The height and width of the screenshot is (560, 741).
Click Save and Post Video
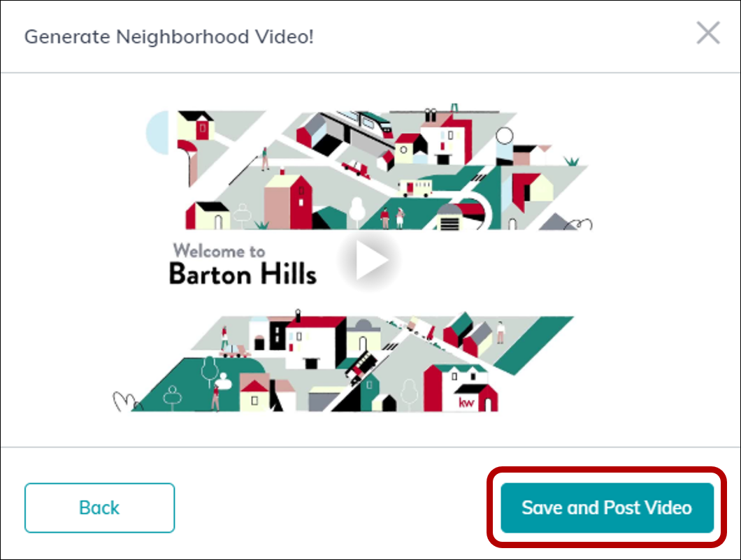coord(607,508)
